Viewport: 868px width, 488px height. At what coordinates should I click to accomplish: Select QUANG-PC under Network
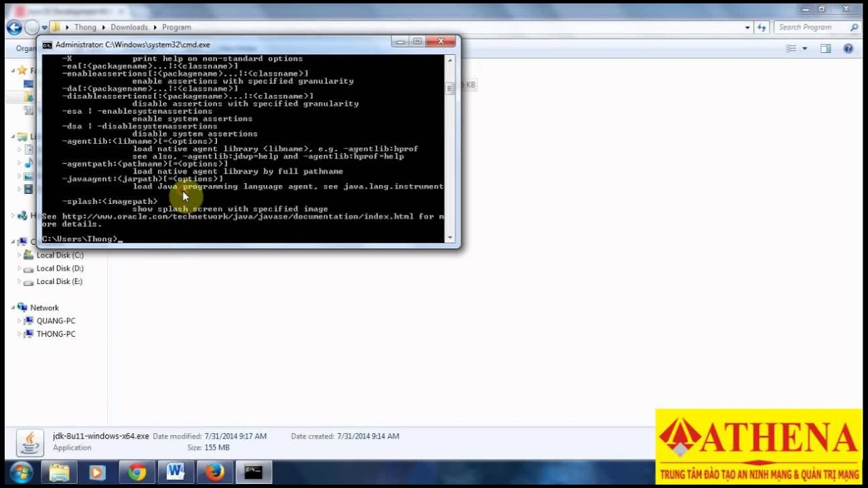click(x=56, y=321)
